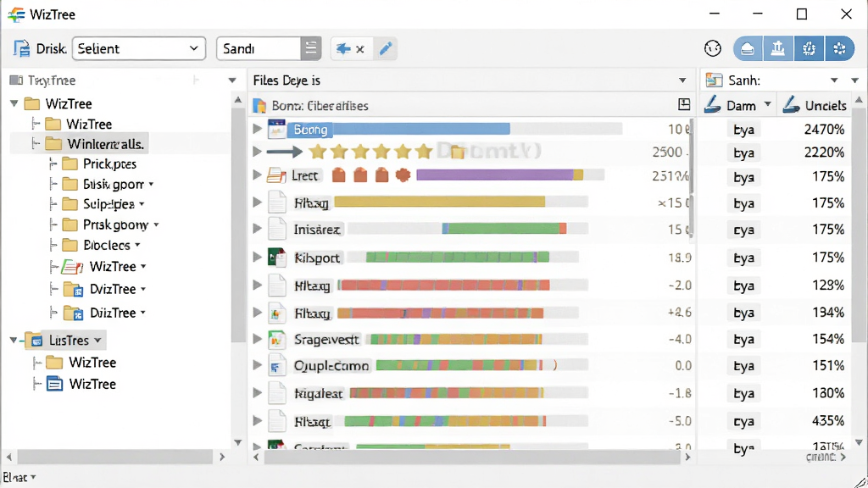Select the Kibport row name

tap(317, 258)
